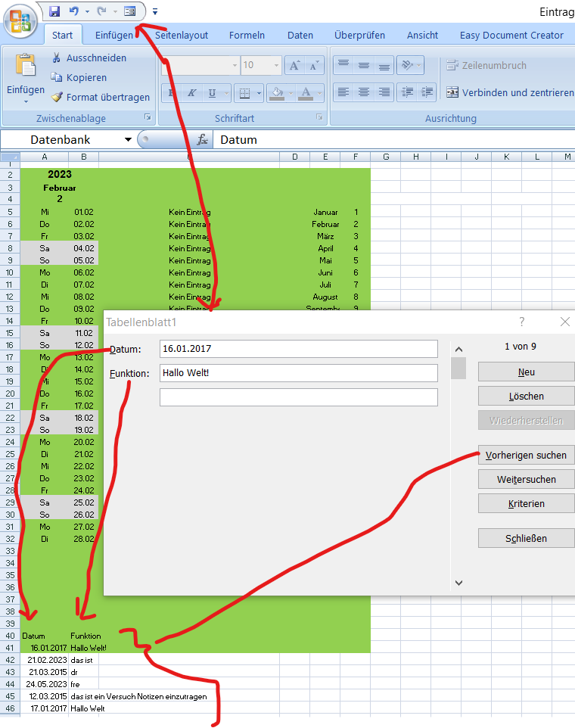The height and width of the screenshot is (728, 575).
Task: Toggle italic (K) formatting
Action: coord(191,93)
